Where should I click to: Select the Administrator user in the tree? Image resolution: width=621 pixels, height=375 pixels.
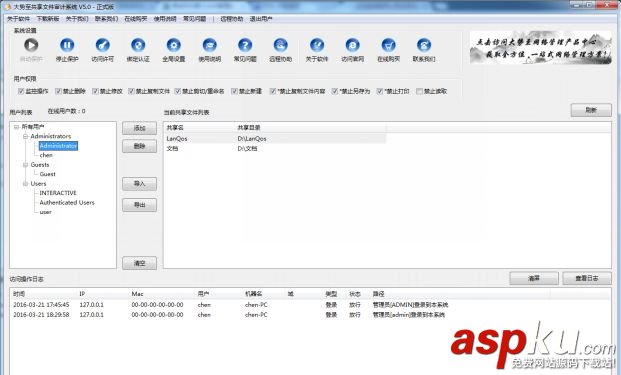coord(58,146)
